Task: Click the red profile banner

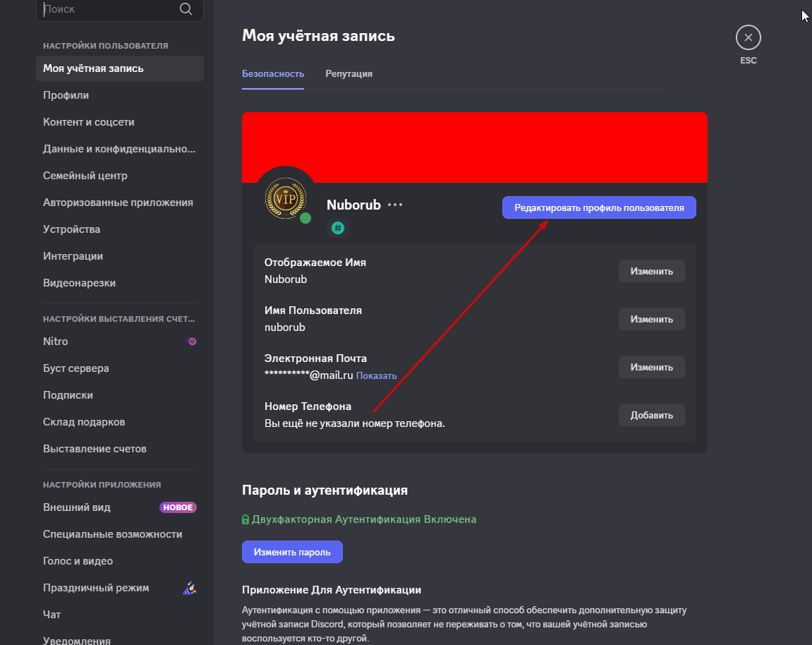Action: coord(474,147)
